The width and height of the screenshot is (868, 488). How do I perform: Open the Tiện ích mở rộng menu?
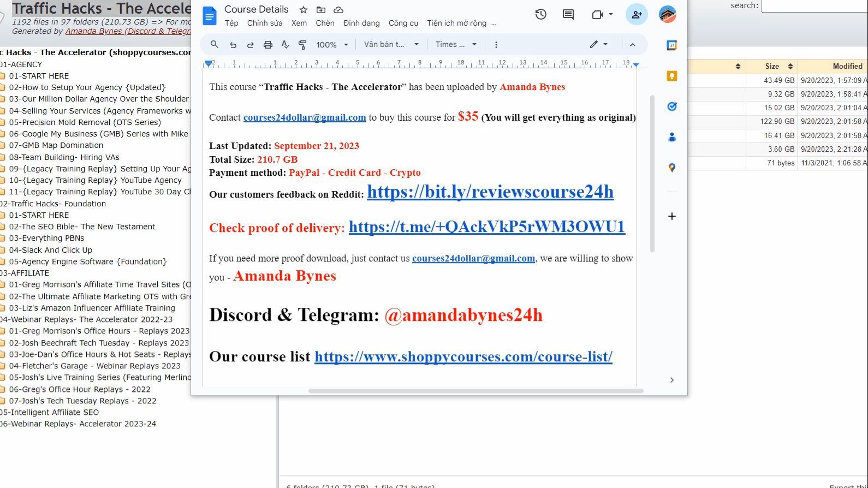[x=457, y=23]
